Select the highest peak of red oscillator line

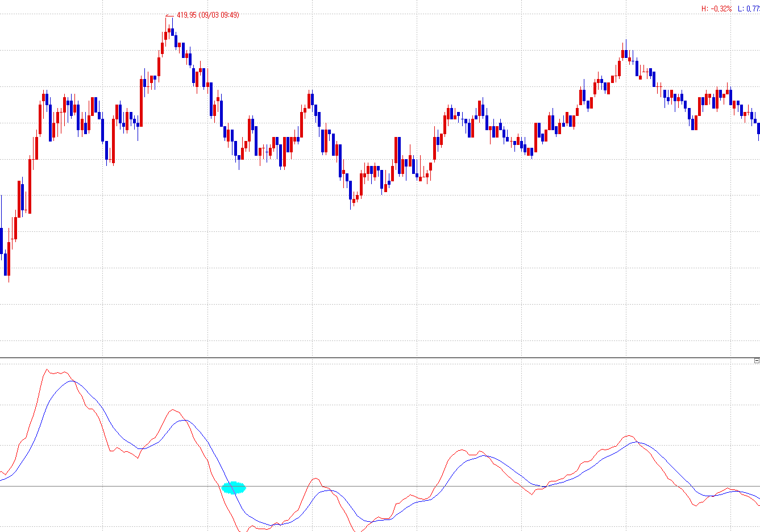coord(47,370)
